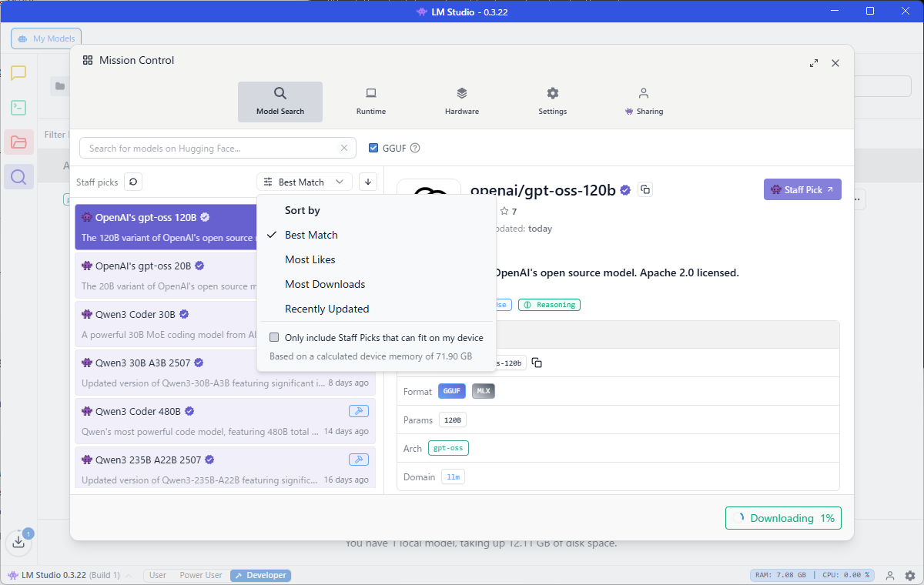Image resolution: width=924 pixels, height=585 pixels.
Task: Open the Best Match sort dropdown
Action: 304,182
